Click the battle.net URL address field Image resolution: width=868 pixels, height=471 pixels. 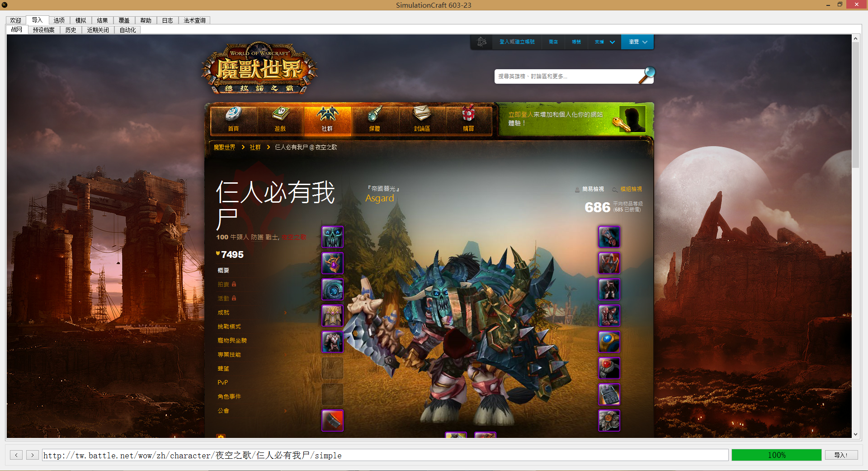point(384,455)
